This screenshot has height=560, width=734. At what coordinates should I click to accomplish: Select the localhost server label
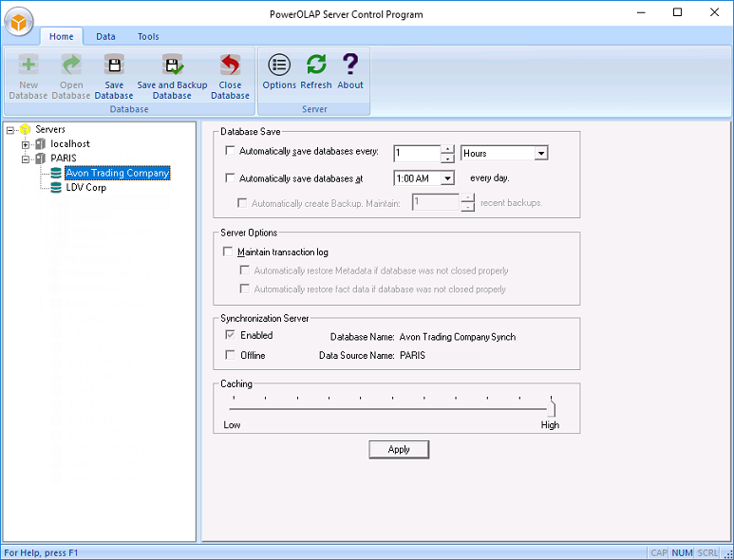70,144
